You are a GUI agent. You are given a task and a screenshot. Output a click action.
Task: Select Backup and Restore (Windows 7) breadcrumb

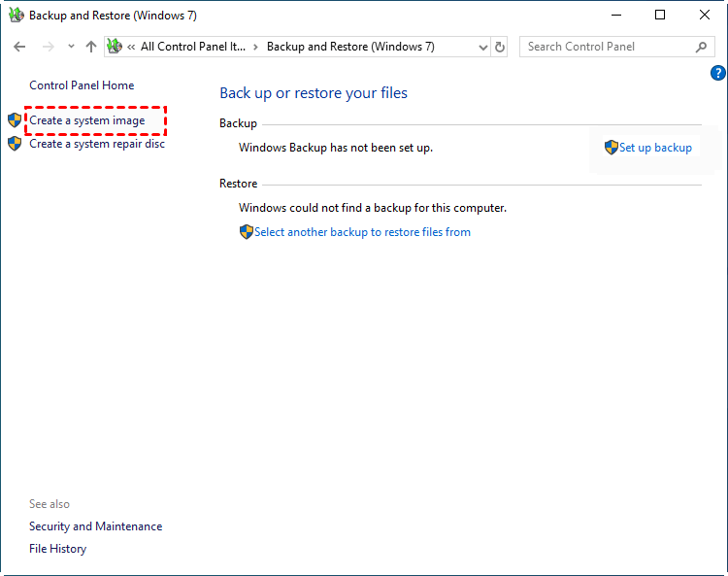pos(350,47)
